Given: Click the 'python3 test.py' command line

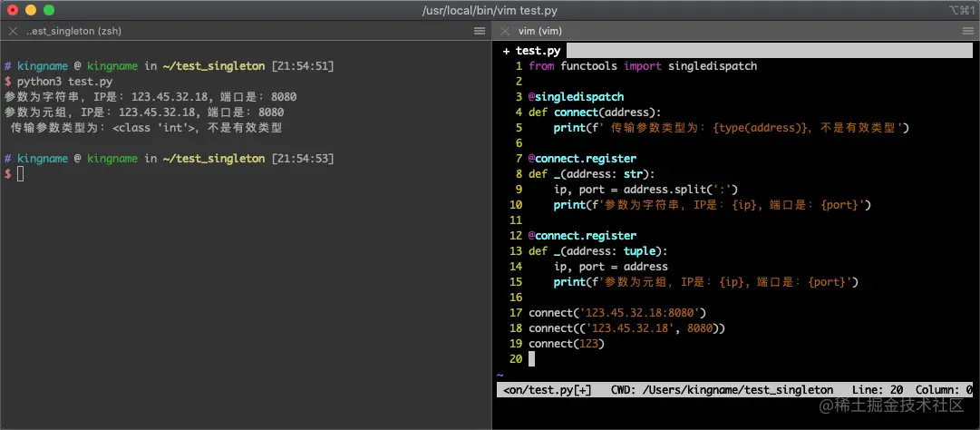Looking at the screenshot, I should point(64,82).
